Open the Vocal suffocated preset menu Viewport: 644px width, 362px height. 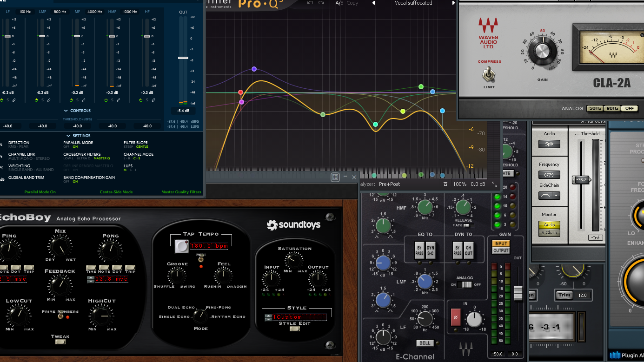coord(413,3)
